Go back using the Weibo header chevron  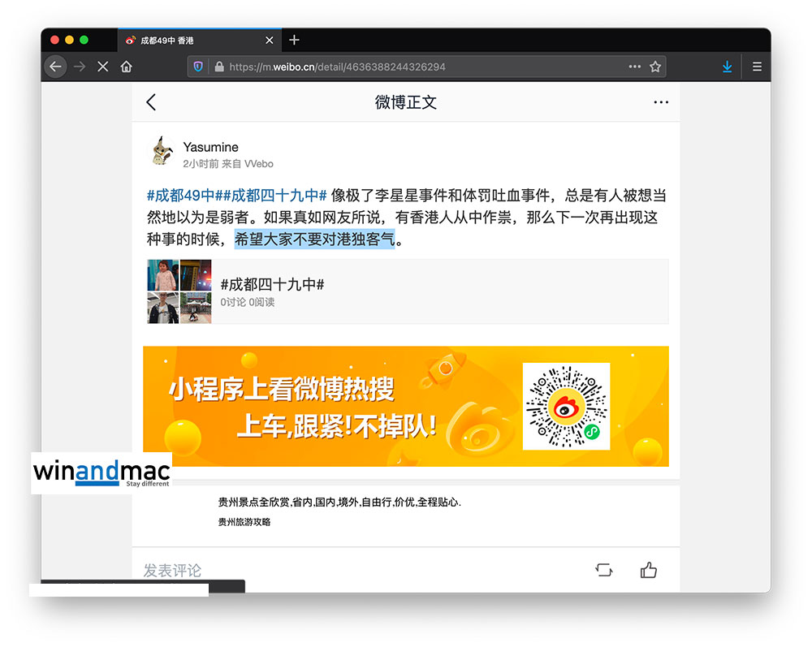pos(151,102)
